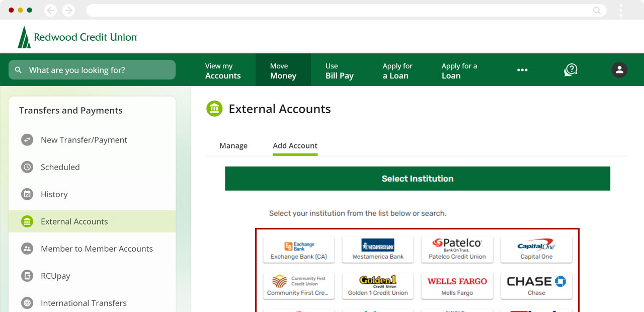Select the Wells Fargo tile

(x=457, y=286)
